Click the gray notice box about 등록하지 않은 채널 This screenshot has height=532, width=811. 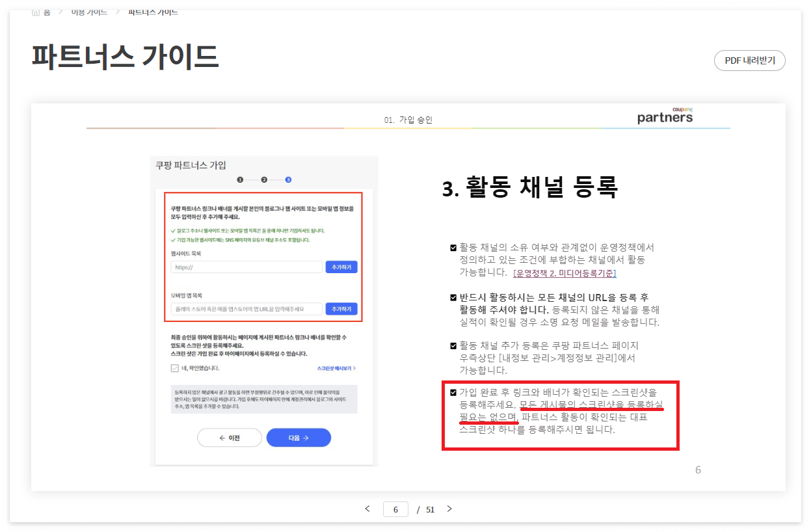tap(264, 399)
